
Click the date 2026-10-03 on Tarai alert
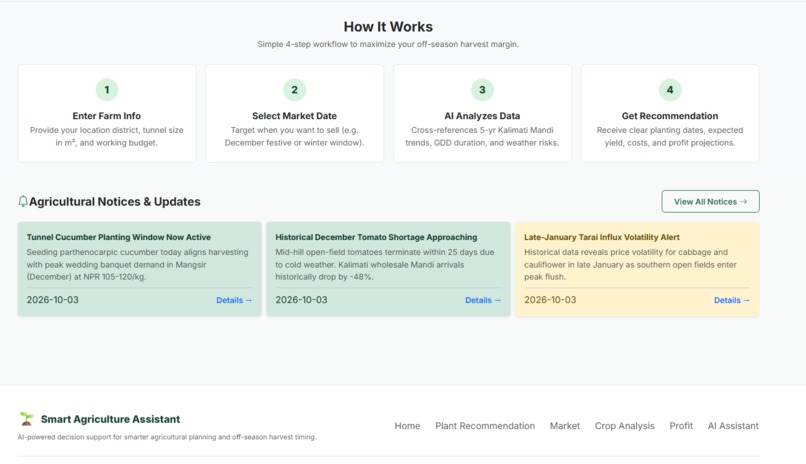tap(550, 300)
